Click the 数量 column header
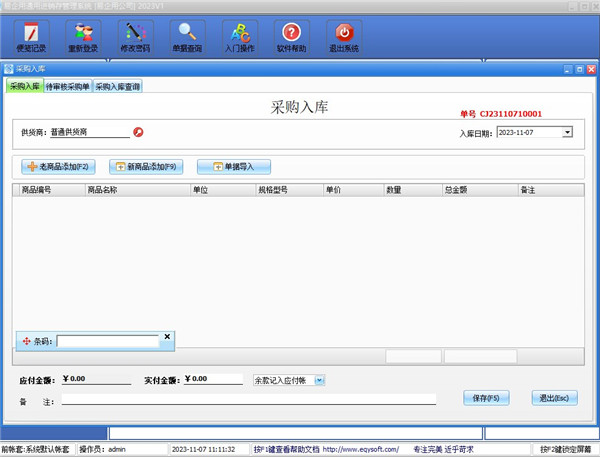Screen dimensions: 600x457 pos(413,190)
